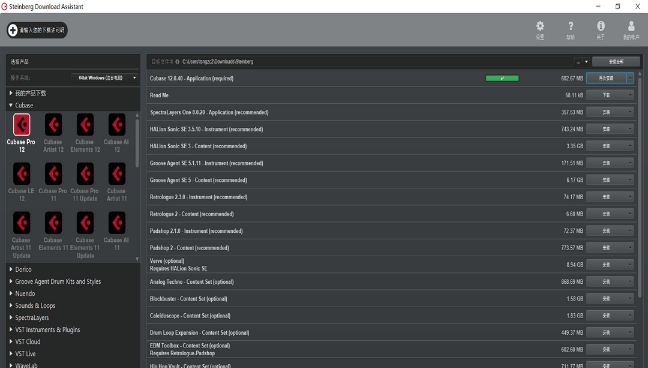Image resolution: width=648 pixels, height=368 pixels.
Task: Select the Cubase Elements 11 Update icon
Action: [x=85, y=223]
